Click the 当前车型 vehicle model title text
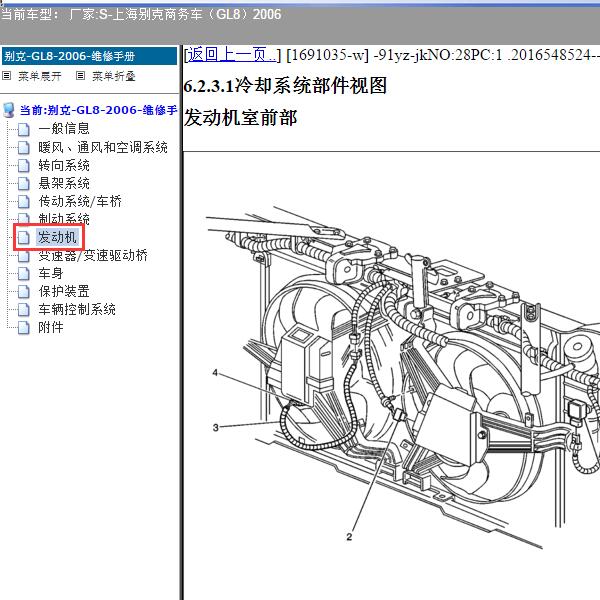The width and height of the screenshot is (600, 600). (141, 15)
